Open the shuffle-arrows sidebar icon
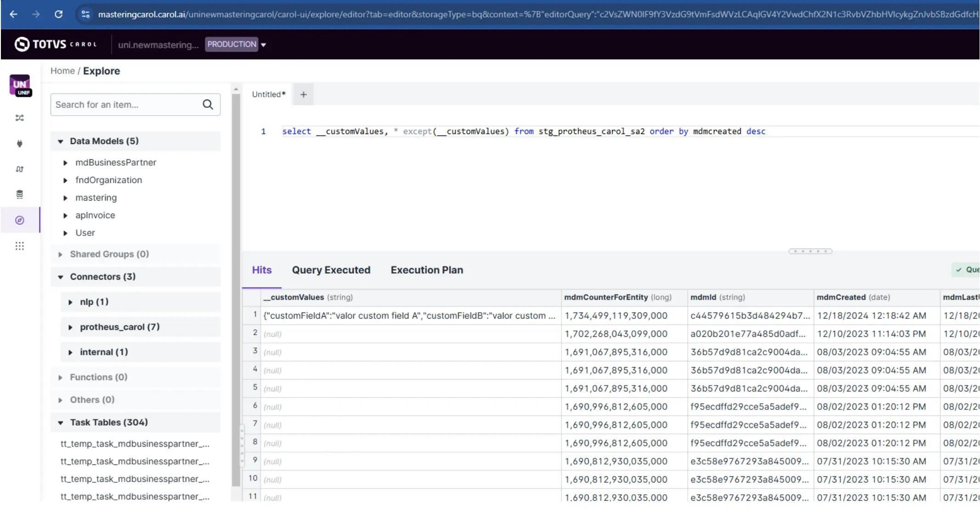The width and height of the screenshot is (980, 515). [x=19, y=118]
